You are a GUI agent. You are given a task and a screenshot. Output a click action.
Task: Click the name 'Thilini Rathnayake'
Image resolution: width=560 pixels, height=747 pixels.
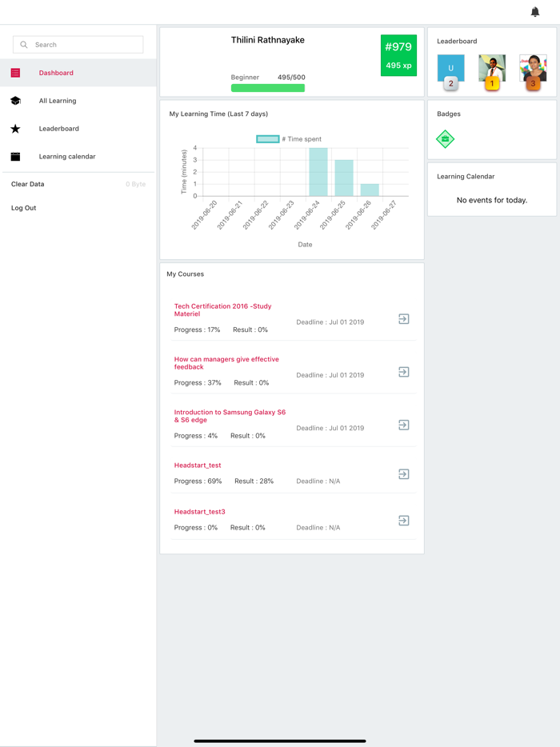coord(268,40)
